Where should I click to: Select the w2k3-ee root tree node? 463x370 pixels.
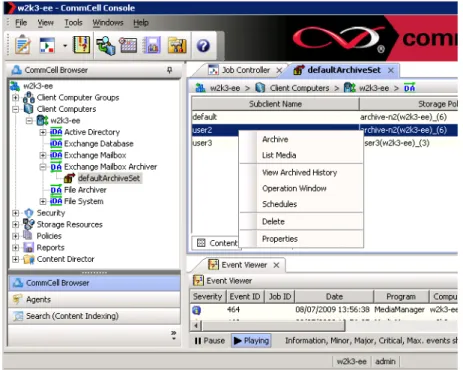38,86
